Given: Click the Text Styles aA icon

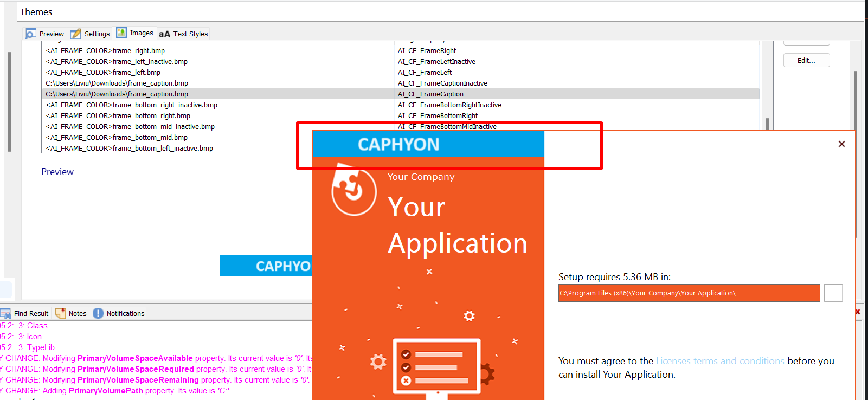Looking at the screenshot, I should click(164, 34).
